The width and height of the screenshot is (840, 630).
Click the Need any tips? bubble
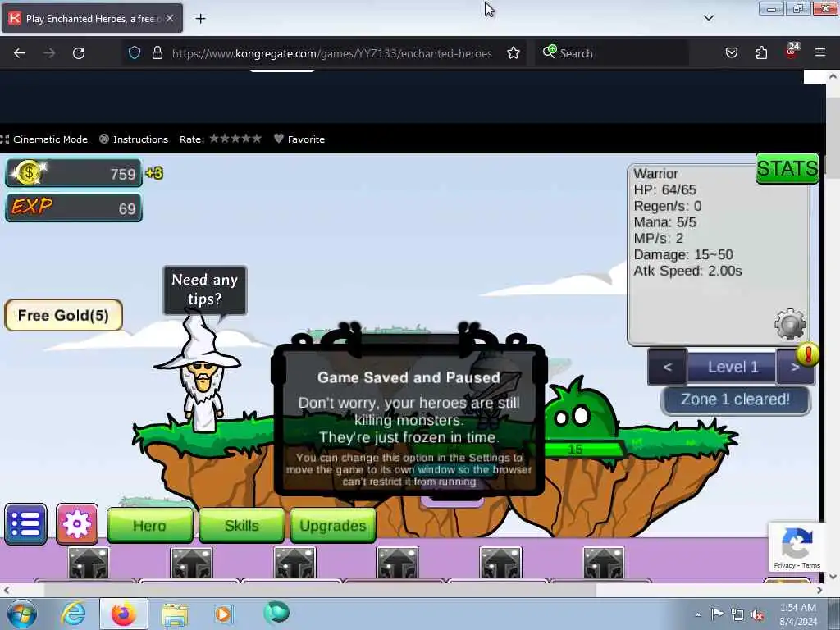204,290
